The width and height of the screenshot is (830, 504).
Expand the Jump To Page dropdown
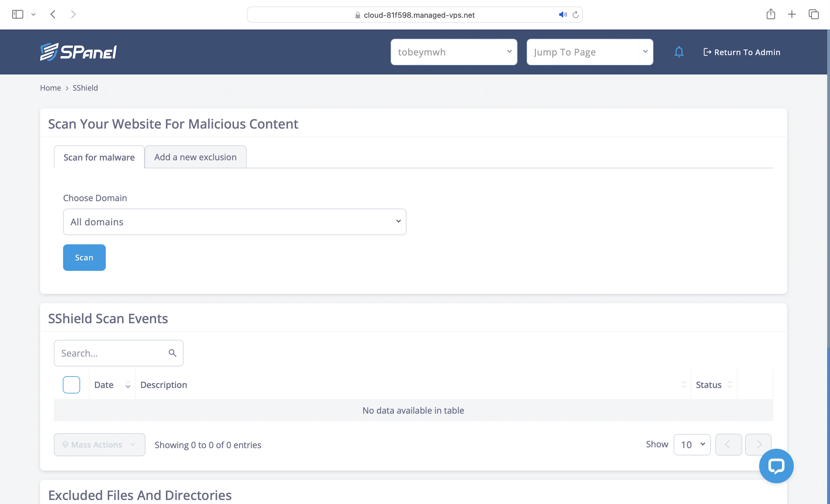coord(589,52)
